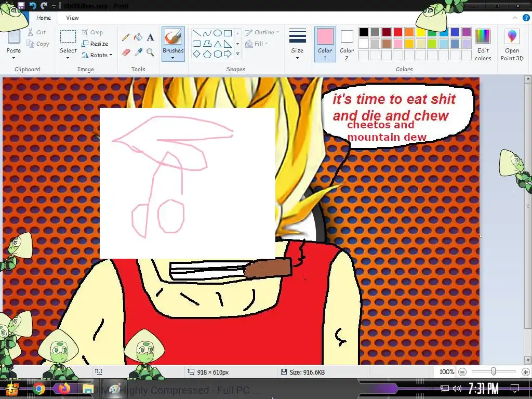Viewport: 532px width, 399px height.
Task: Move the zoom slider handle
Action: 494,372
